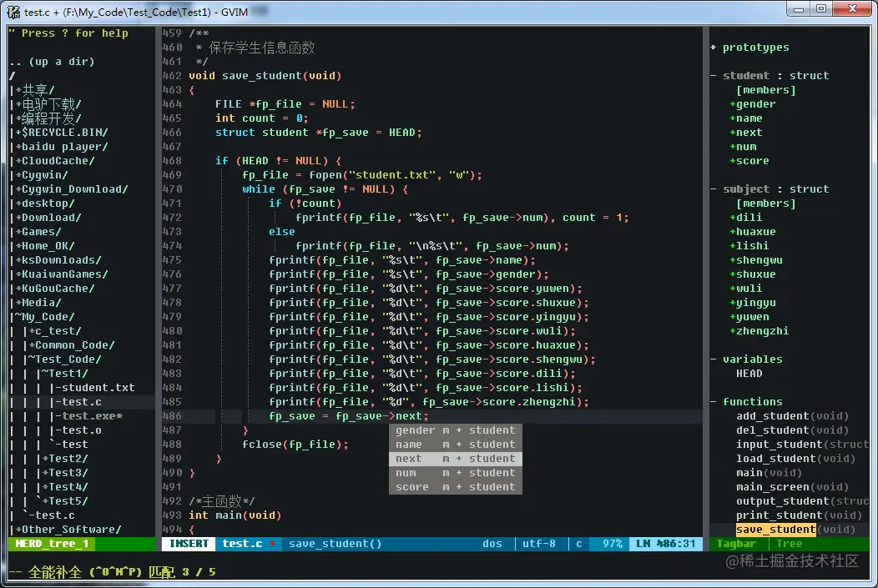This screenshot has width=878, height=588.
Task: Click the NERD_tree_1 status line
Action: (52, 544)
